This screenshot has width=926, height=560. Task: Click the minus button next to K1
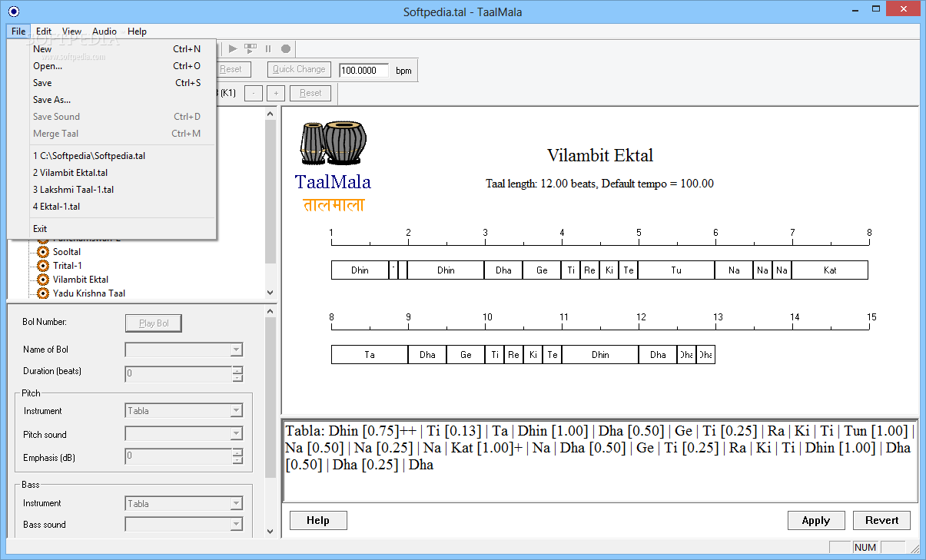click(253, 93)
